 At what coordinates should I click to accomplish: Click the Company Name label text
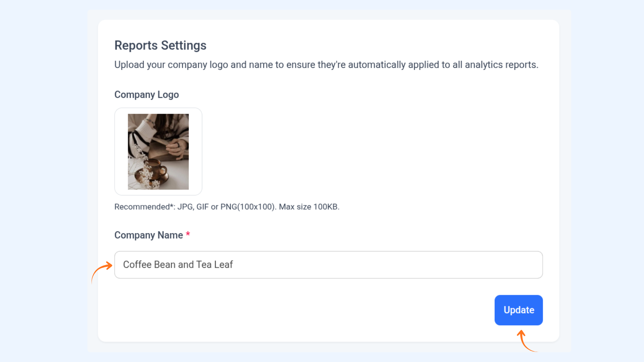[149, 235]
